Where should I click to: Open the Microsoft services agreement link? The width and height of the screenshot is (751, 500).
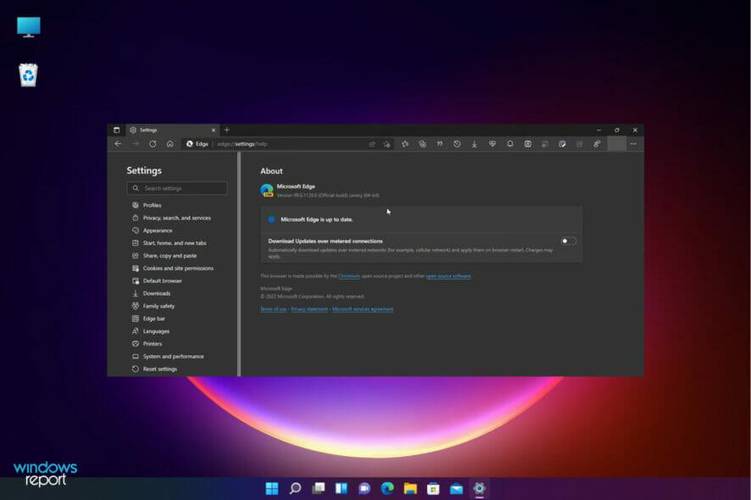(x=363, y=309)
